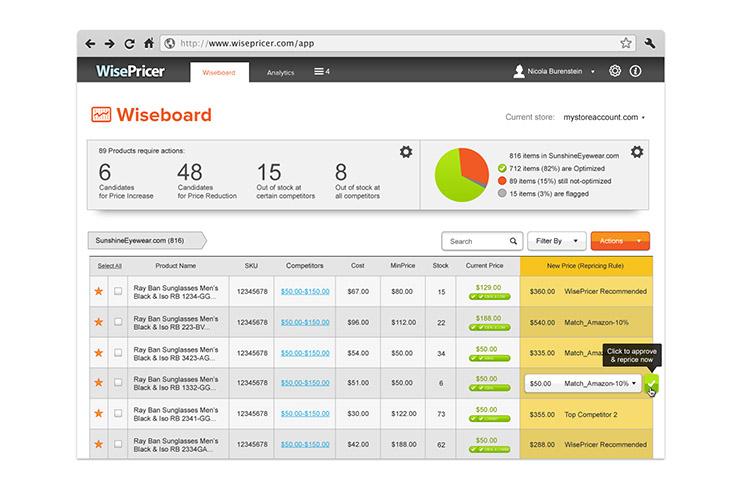Viewport: 742px width, 500px height.
Task: Click the globe icon in address bar
Action: 169,44
